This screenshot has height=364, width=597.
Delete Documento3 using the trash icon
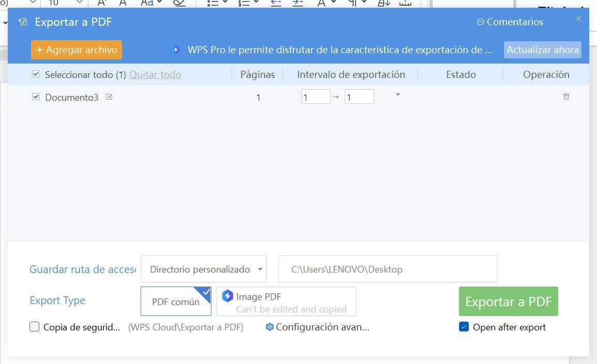[x=566, y=97]
